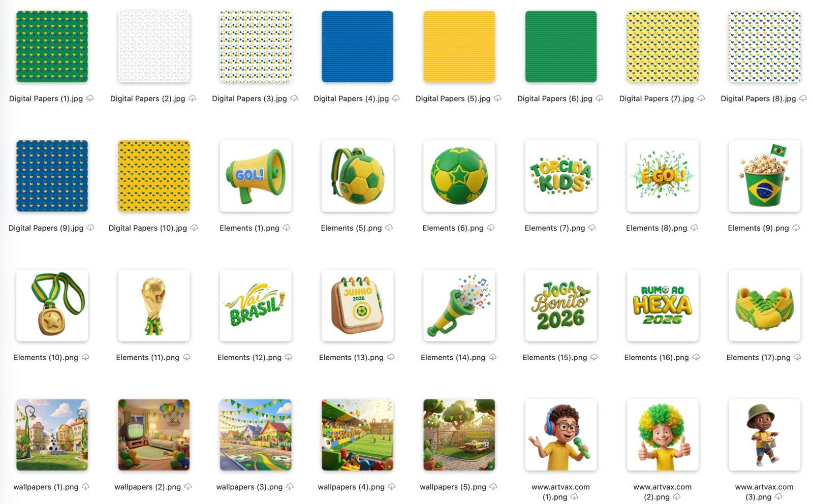Click the cloud icon next to wallpapers (1).png
The image size is (813, 504).
[85, 487]
